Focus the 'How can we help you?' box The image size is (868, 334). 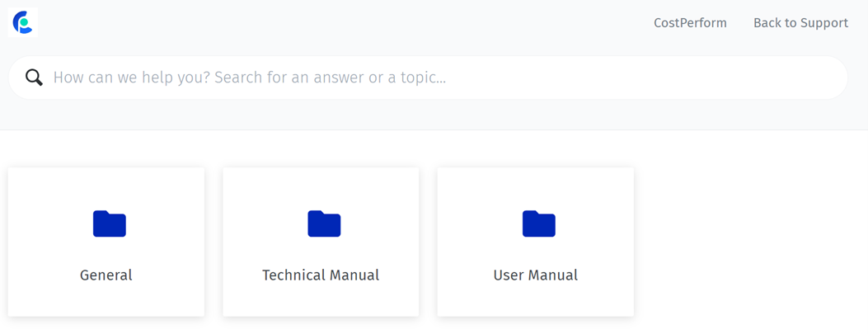click(428, 78)
